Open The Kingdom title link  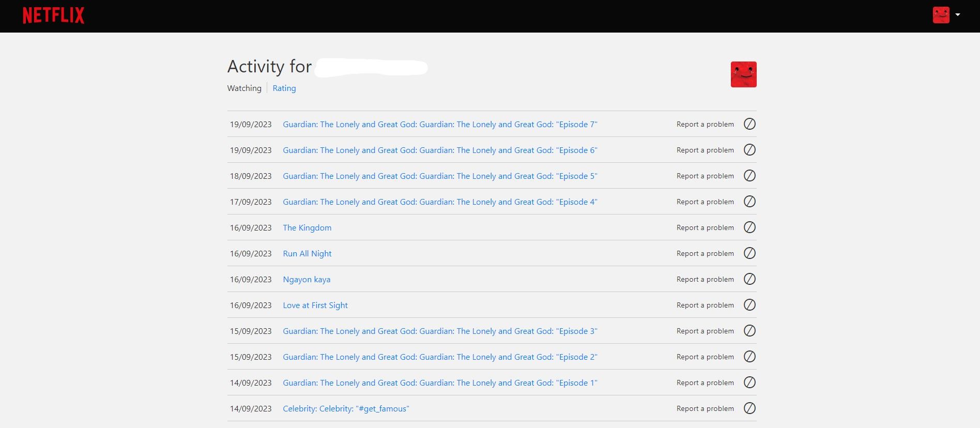tap(307, 228)
